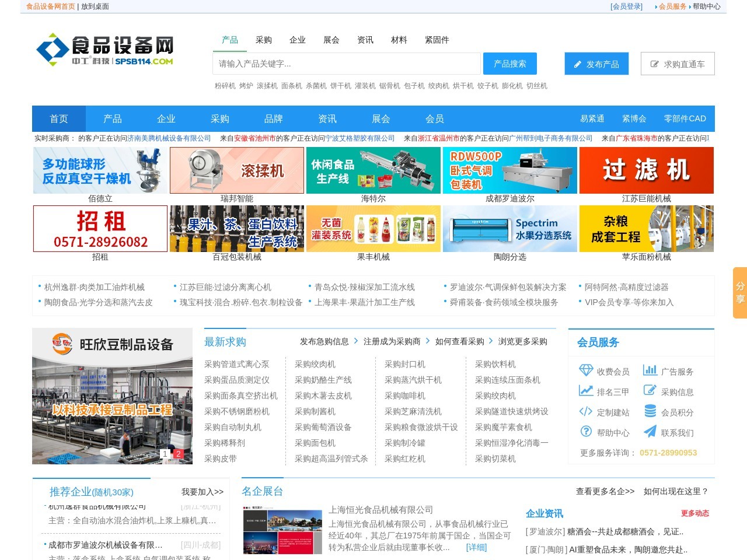Open the 多功能球形反应真空干燥机 banner
The height and width of the screenshot is (560, 747).
coord(100,170)
